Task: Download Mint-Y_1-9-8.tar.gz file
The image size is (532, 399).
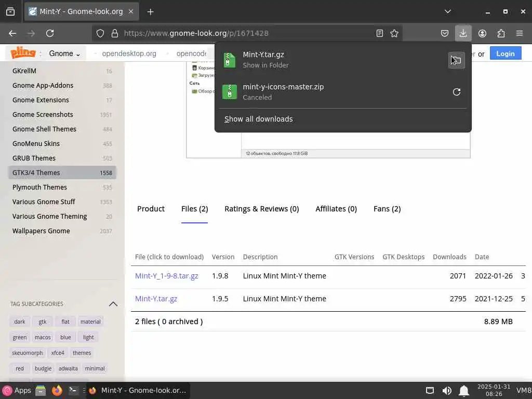Action: (x=167, y=276)
